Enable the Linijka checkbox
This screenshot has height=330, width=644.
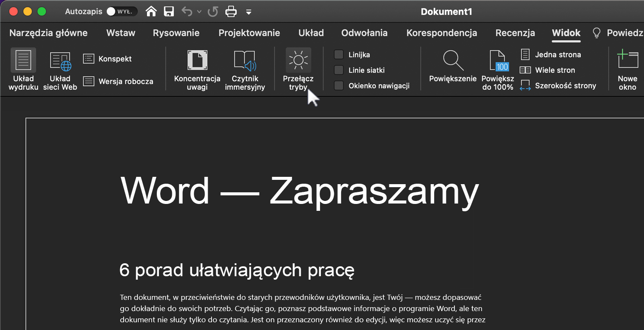click(x=339, y=55)
